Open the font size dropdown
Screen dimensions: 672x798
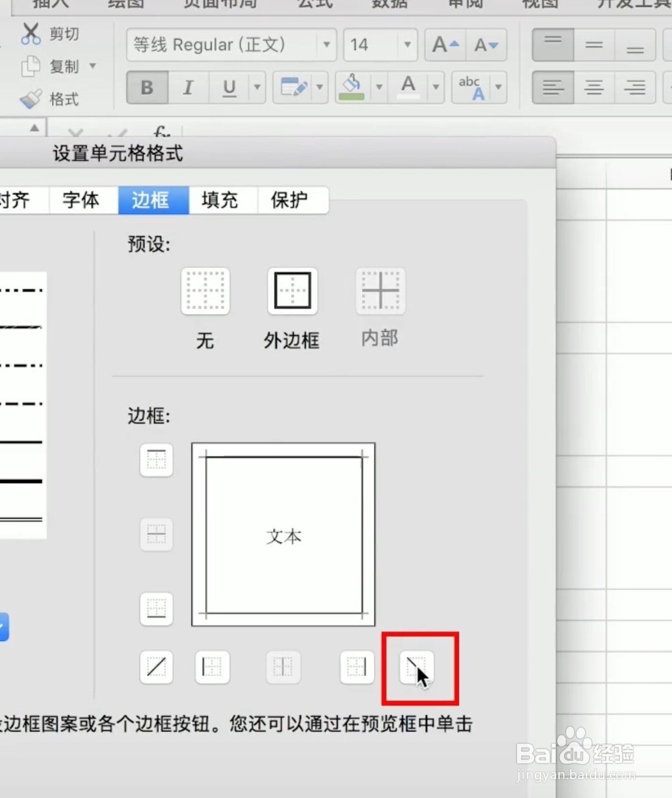tap(407, 45)
